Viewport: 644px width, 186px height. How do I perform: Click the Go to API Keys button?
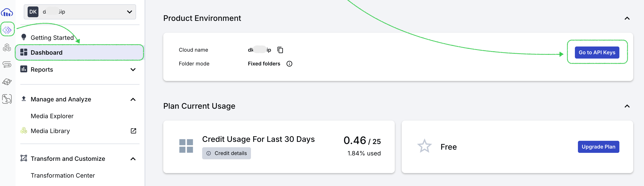coord(597,53)
